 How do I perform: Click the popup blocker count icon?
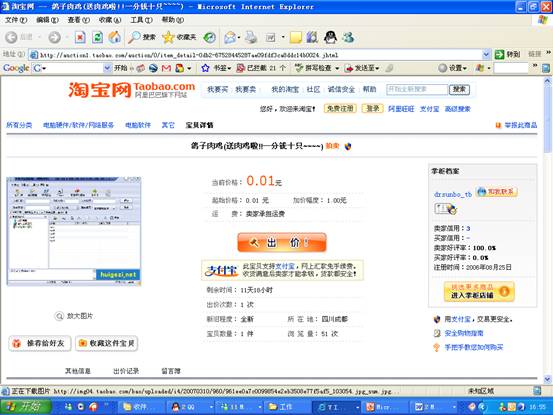pyautogui.click(x=241, y=68)
